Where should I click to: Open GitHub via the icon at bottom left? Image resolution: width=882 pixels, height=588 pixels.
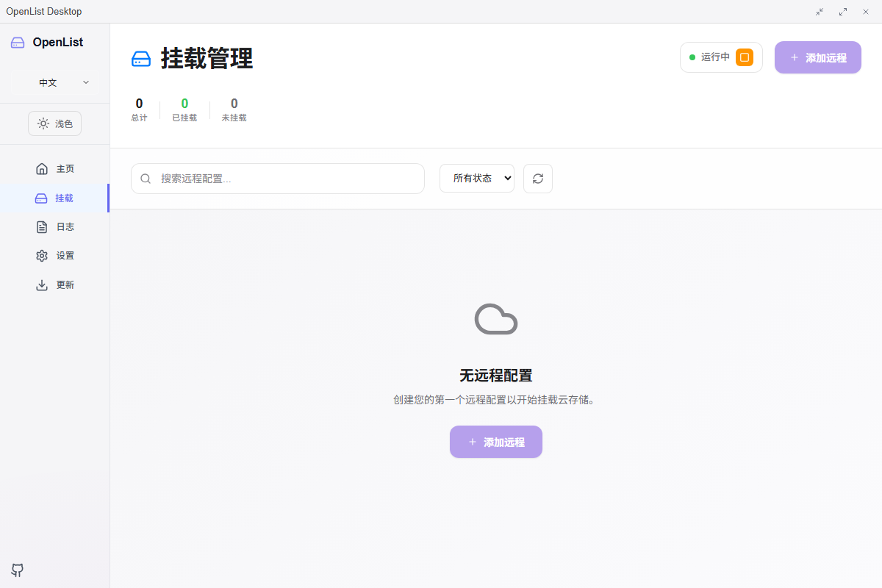point(16,570)
